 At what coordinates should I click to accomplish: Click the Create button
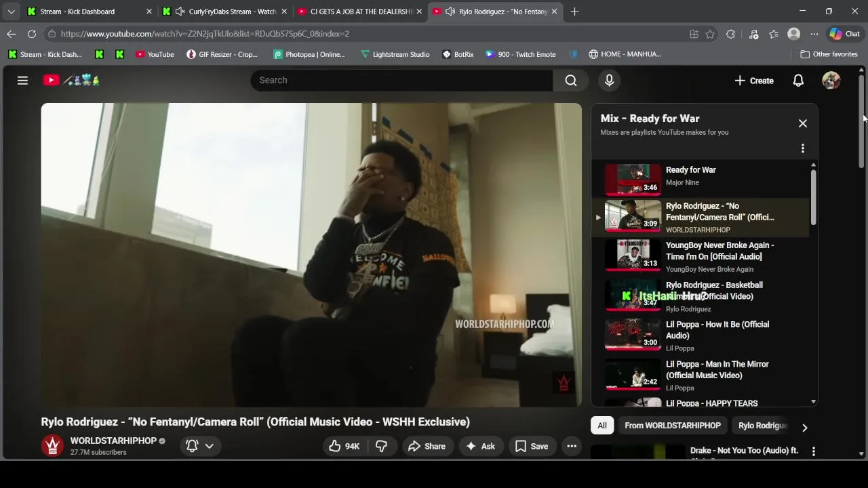click(754, 81)
